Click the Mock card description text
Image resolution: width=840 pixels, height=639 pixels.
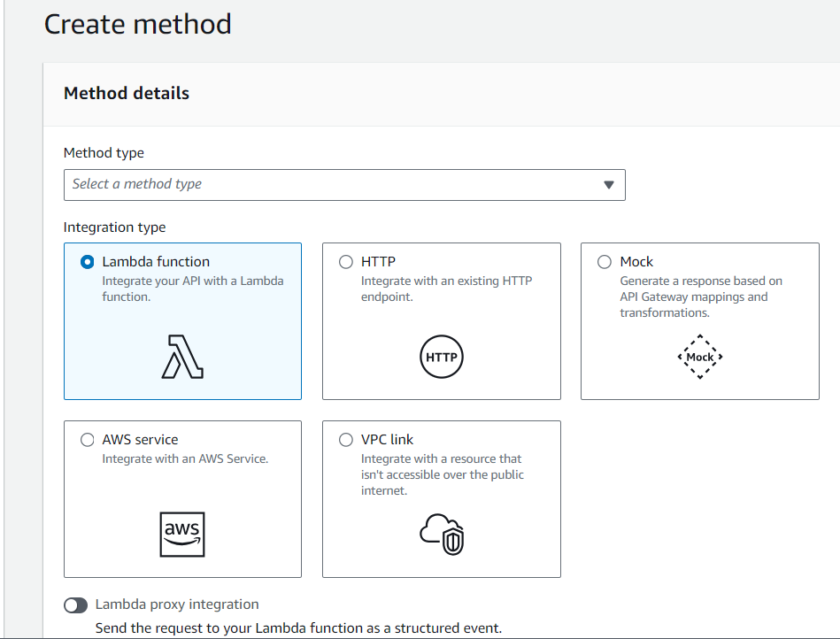coord(701,296)
